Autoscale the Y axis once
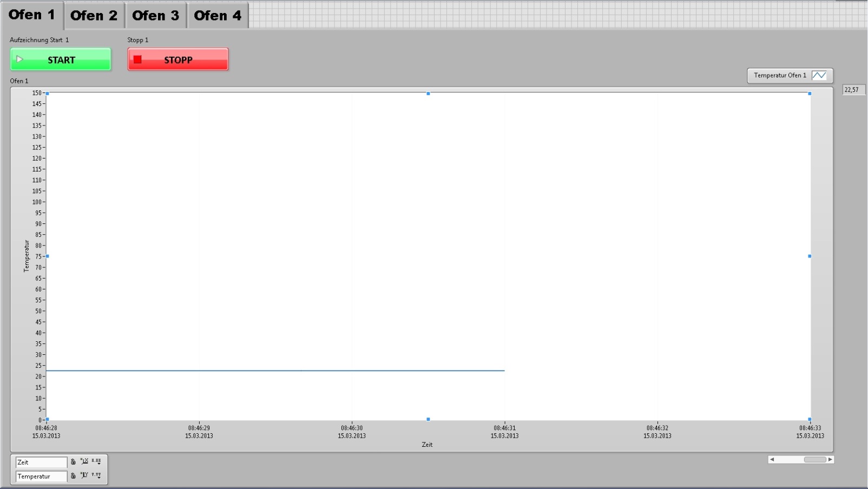Screen dimensions: 868x489 pos(84,475)
